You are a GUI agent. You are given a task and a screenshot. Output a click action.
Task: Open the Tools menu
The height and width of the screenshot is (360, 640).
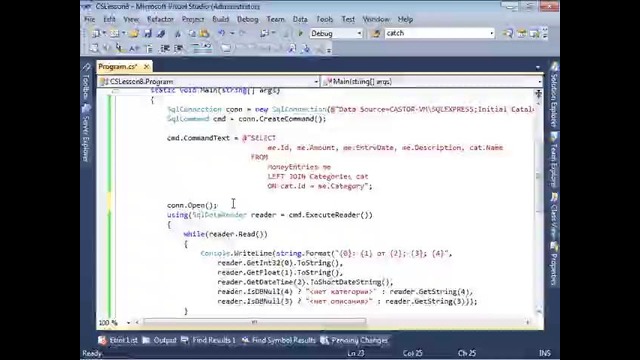(x=324, y=19)
